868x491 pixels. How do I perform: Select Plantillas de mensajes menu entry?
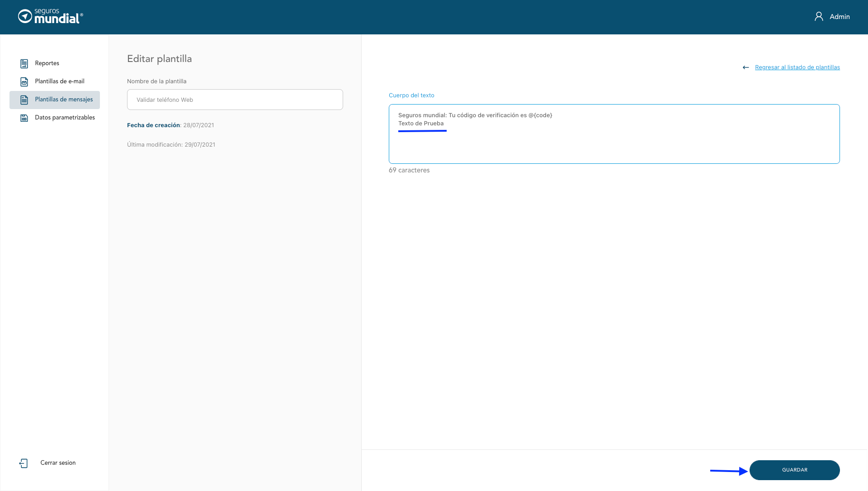pyautogui.click(x=64, y=100)
